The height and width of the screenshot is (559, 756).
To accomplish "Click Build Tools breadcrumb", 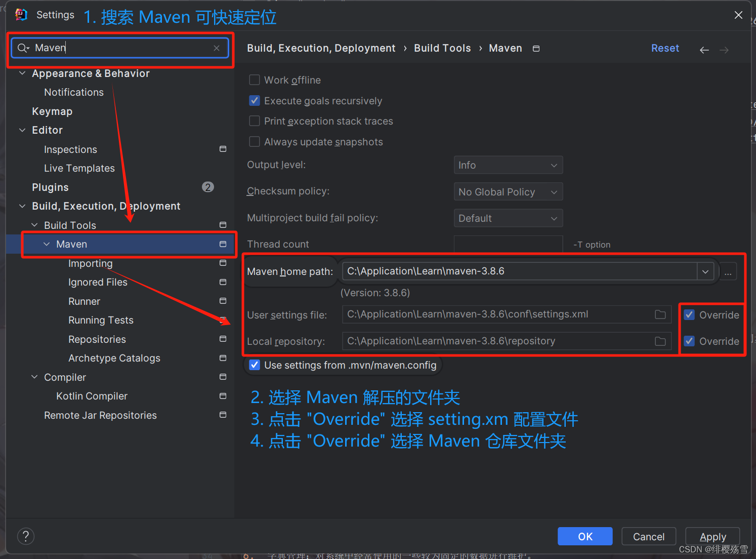I will [442, 48].
